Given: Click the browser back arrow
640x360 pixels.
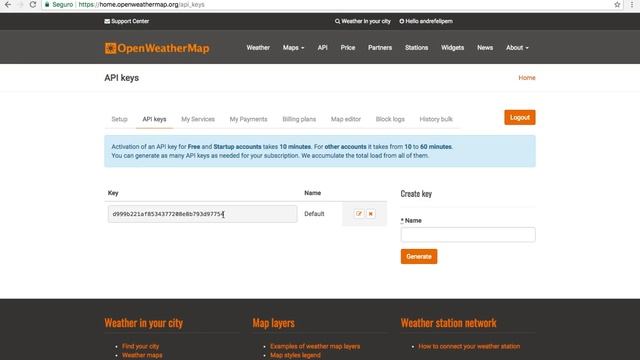Looking at the screenshot, I should (8, 4).
